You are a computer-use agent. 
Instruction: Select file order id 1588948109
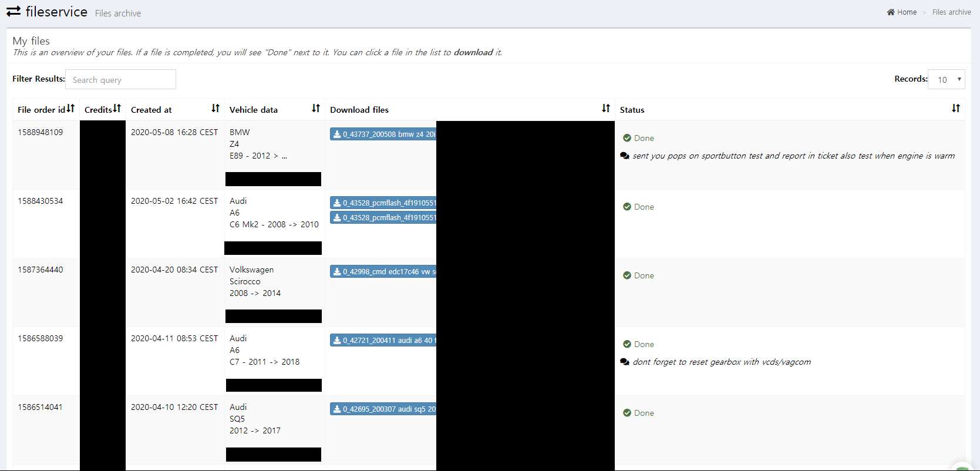click(40, 132)
